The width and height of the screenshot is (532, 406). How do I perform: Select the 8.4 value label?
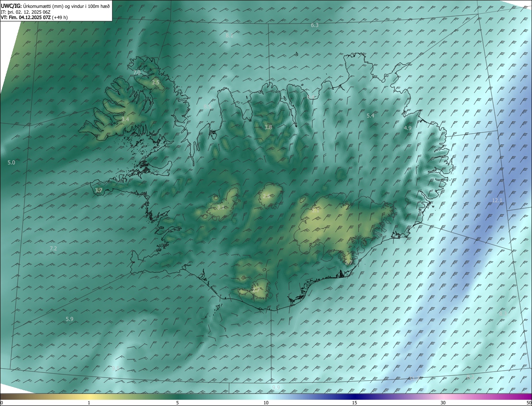(x=310, y=97)
